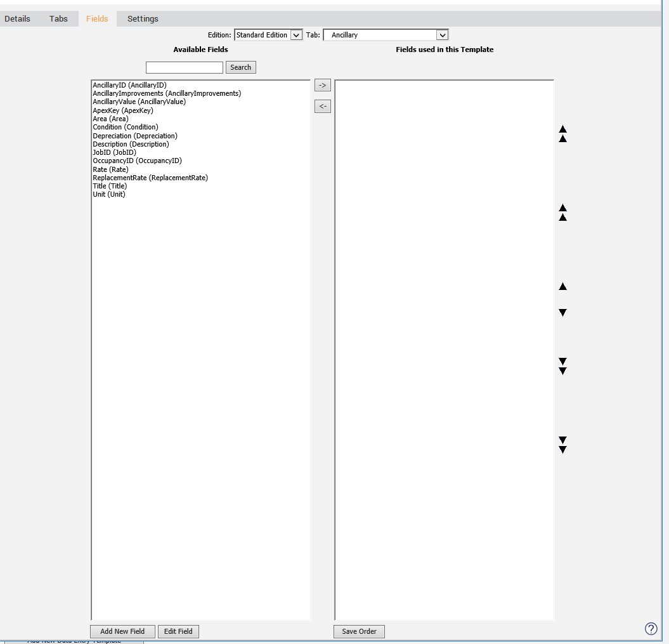Screen dimensions: 669x644
Task: Add selected field using the -> button
Action: point(323,86)
